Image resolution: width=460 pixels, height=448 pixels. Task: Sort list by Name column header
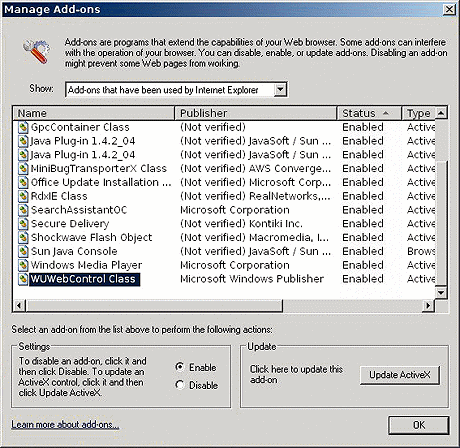94,113
